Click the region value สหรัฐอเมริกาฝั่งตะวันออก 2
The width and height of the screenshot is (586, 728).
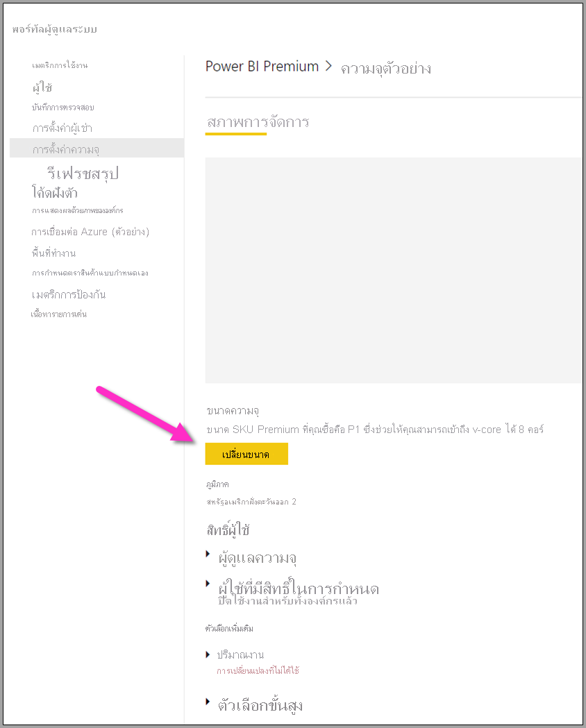(x=251, y=502)
